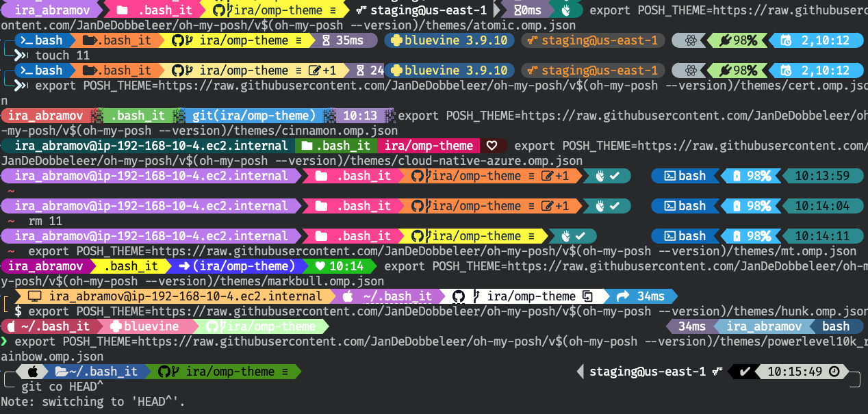The width and height of the screenshot is (868, 414).
Task: Select the 'touch 11' command text
Action: [62, 55]
